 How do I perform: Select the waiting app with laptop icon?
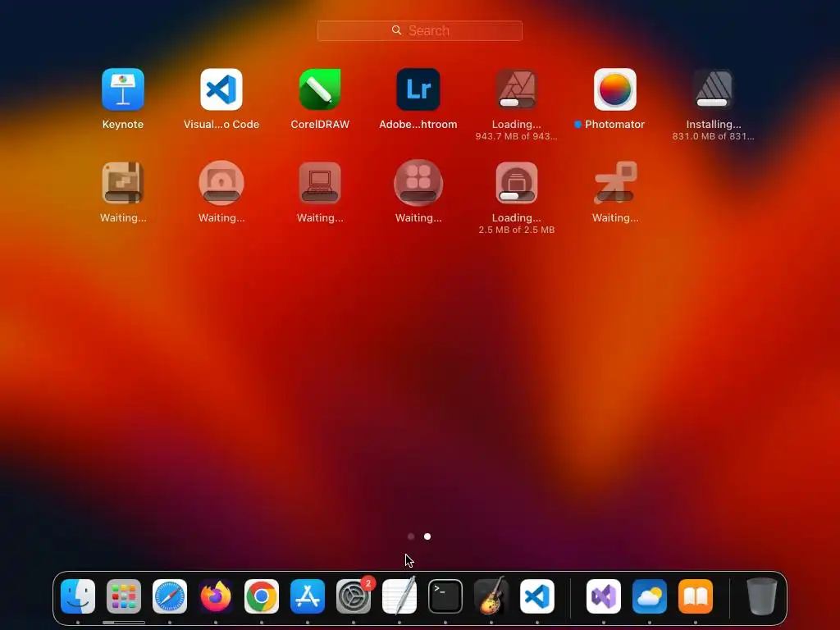320,183
